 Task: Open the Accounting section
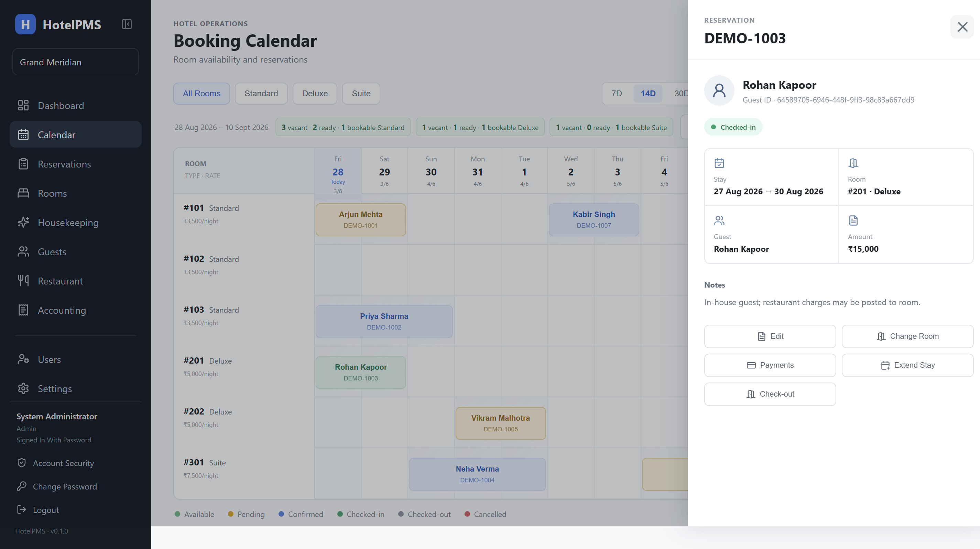click(x=75, y=311)
